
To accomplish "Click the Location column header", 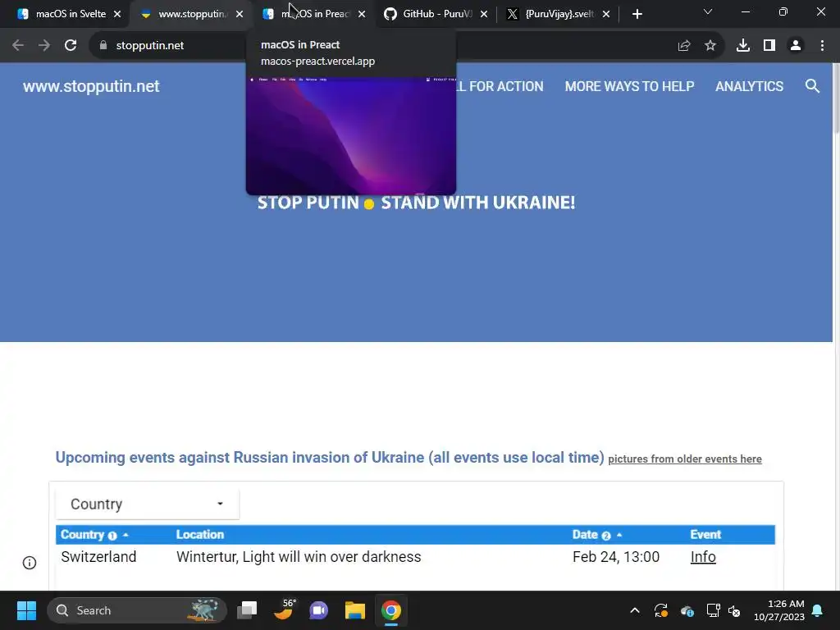I will pyautogui.click(x=200, y=535).
